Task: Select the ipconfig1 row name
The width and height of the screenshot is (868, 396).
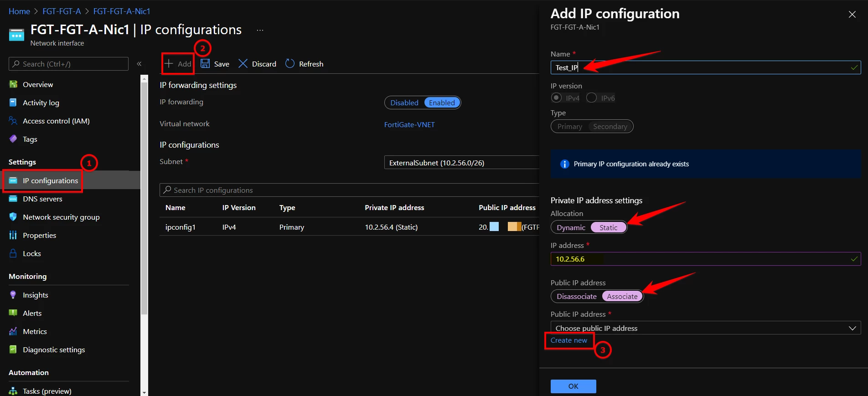Action: (181, 227)
